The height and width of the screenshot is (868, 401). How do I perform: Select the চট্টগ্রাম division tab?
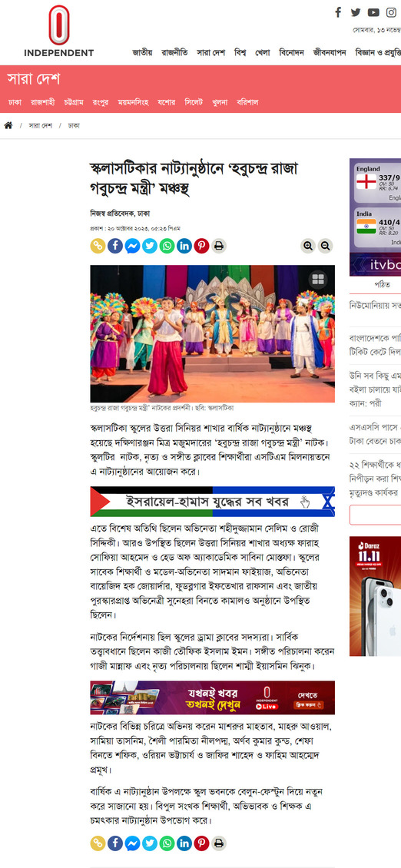(x=74, y=102)
